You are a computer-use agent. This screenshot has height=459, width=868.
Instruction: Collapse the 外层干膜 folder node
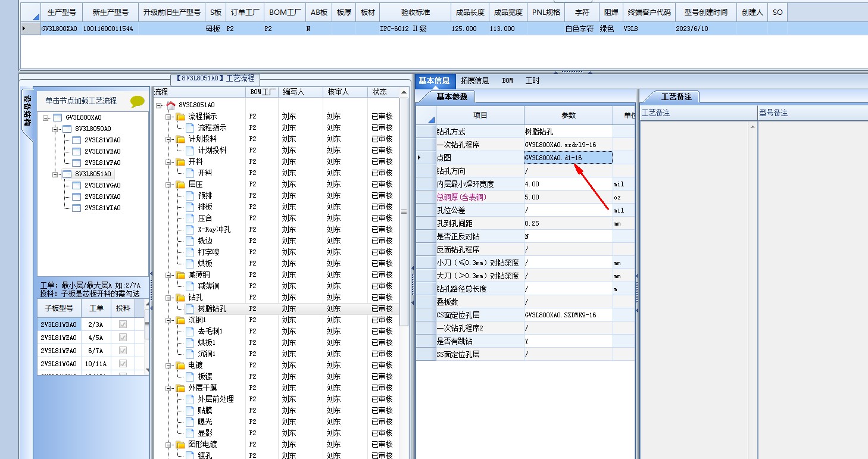[169, 388]
